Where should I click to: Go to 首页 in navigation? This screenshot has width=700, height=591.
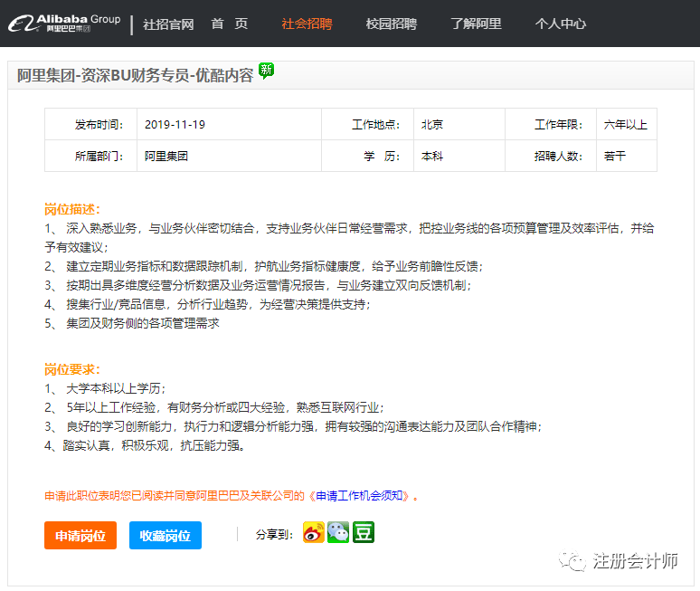pos(230,24)
